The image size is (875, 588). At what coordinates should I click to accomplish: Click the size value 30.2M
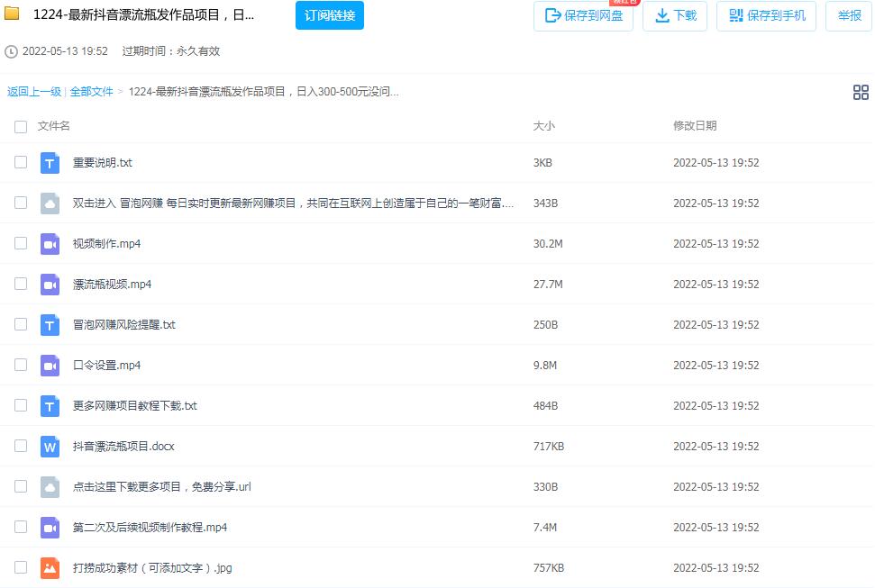click(548, 244)
